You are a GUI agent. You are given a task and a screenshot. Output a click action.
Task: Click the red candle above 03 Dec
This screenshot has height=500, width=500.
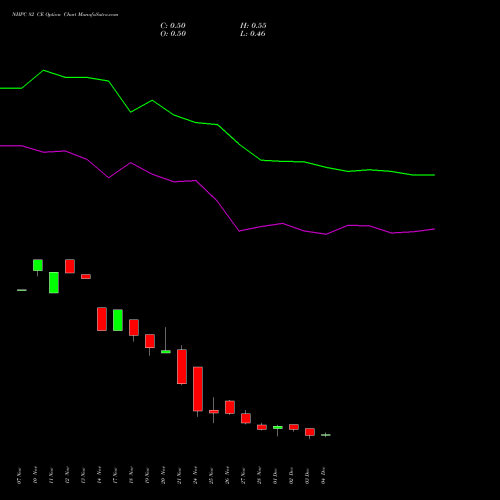tap(310, 432)
